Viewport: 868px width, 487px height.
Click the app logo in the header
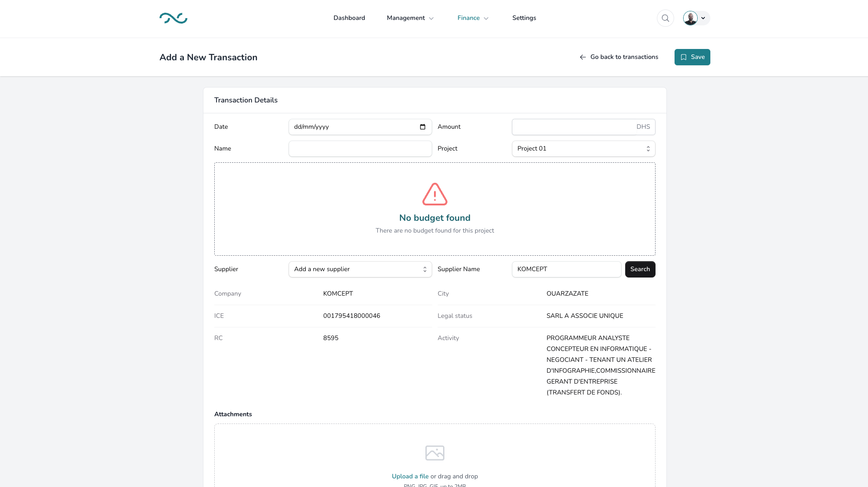(173, 18)
